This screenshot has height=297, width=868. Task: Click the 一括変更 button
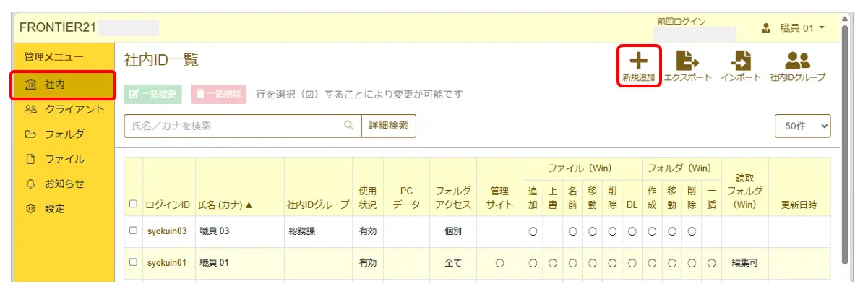coord(153,94)
